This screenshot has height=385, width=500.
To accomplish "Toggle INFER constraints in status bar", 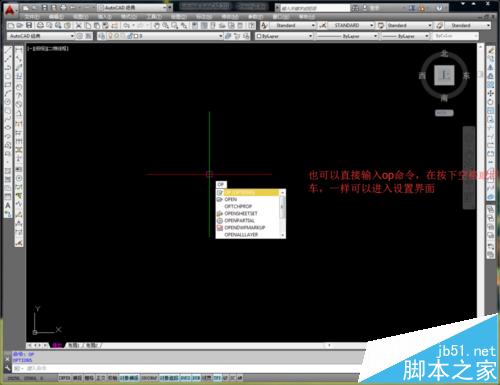I will point(64,378).
